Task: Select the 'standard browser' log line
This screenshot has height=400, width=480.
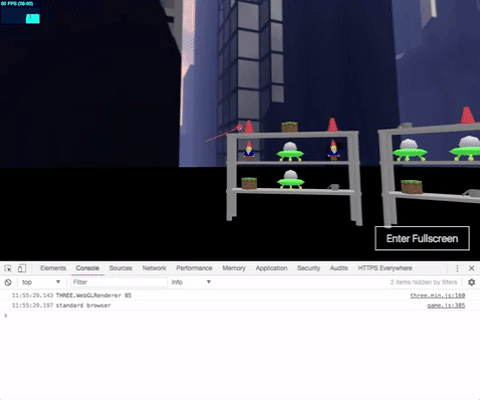Action: (240, 305)
